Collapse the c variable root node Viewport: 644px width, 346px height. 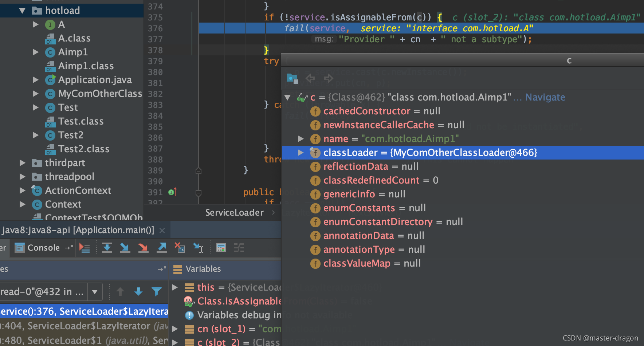(x=287, y=97)
